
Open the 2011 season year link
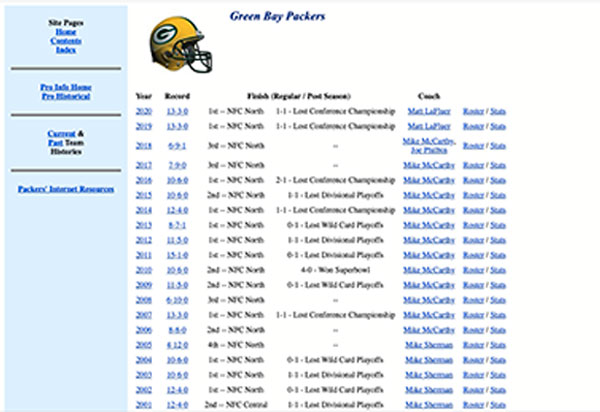pos(143,255)
